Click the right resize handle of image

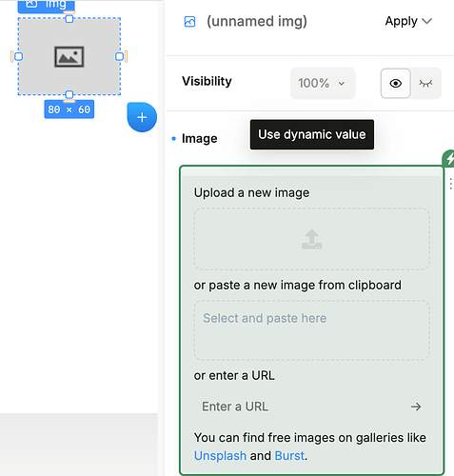[x=119, y=56]
